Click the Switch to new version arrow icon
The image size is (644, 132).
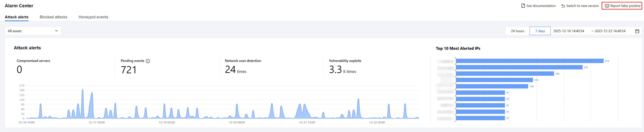coord(563,6)
